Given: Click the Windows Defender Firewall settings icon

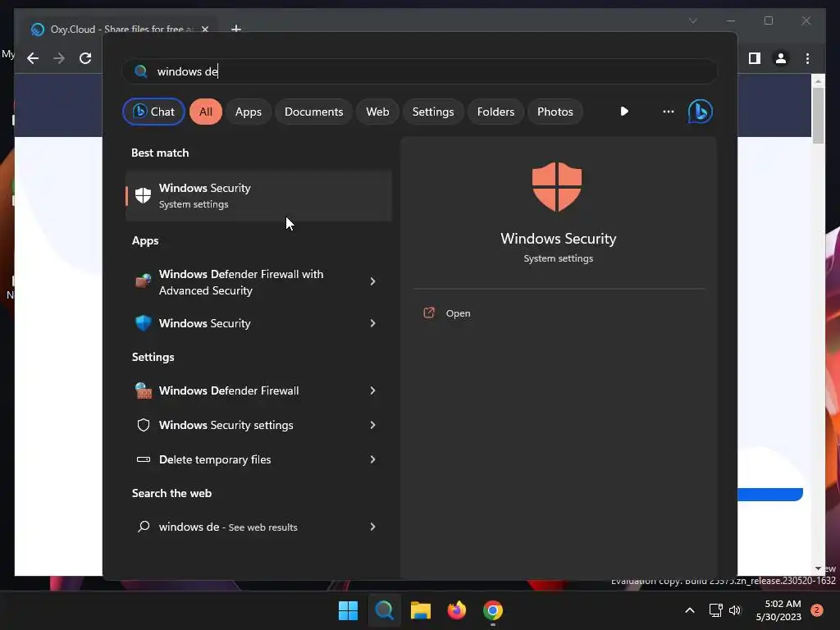Looking at the screenshot, I should point(143,390).
